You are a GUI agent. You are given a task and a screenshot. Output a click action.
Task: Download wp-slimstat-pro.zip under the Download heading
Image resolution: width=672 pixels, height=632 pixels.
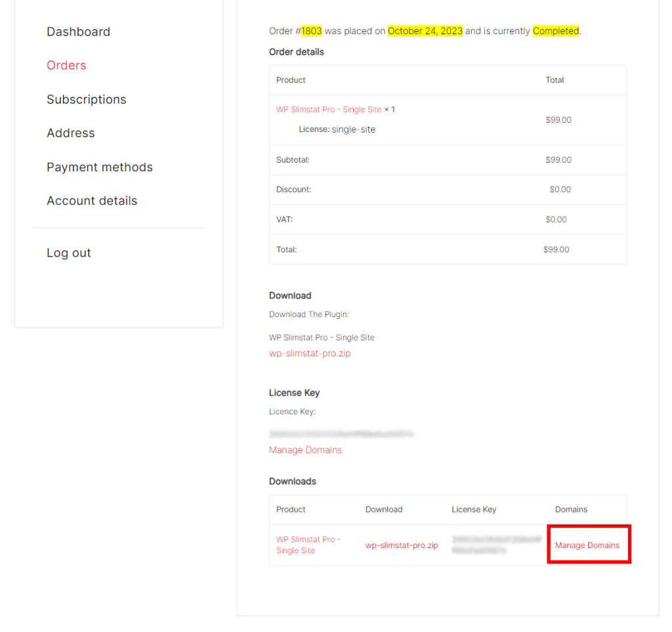click(x=310, y=353)
